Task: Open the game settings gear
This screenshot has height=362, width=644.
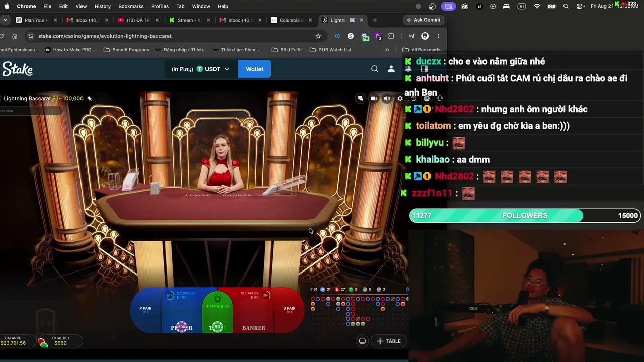Action: click(400, 98)
